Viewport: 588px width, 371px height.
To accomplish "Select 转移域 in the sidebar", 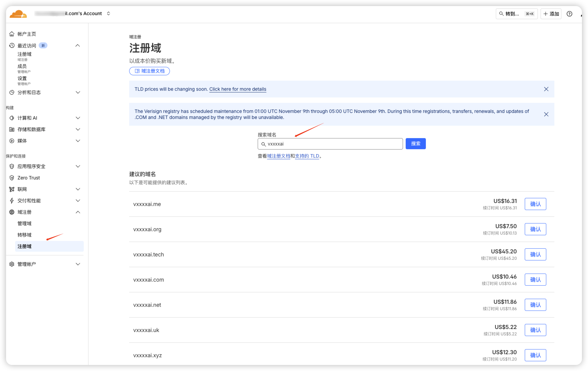I will pos(25,235).
